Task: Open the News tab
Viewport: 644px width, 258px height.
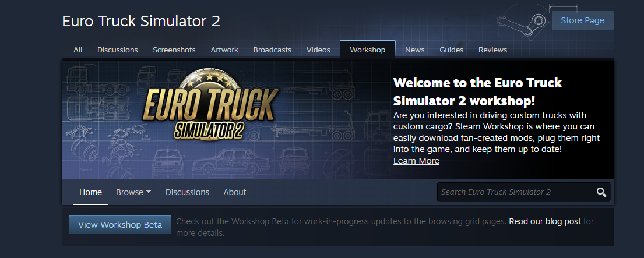Action: (415, 50)
